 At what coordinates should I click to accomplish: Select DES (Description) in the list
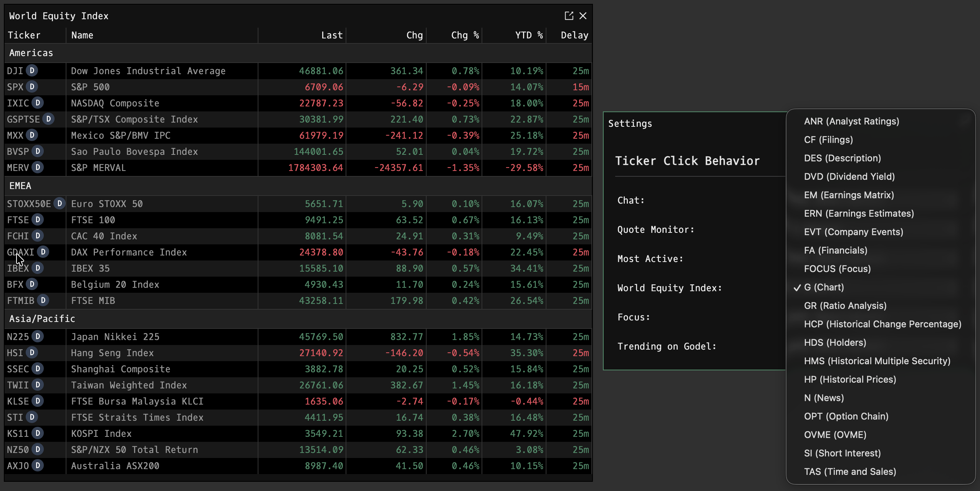click(x=881, y=158)
